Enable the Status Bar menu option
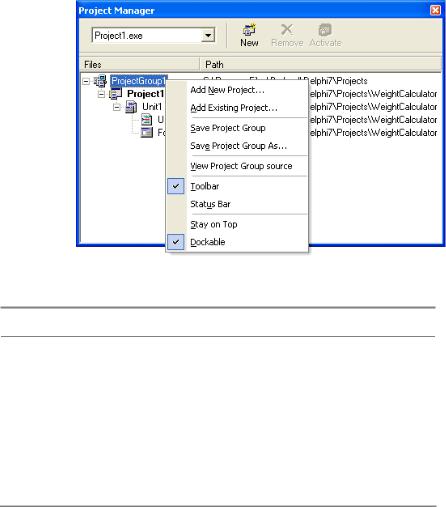The image size is (446, 507). 237,204
